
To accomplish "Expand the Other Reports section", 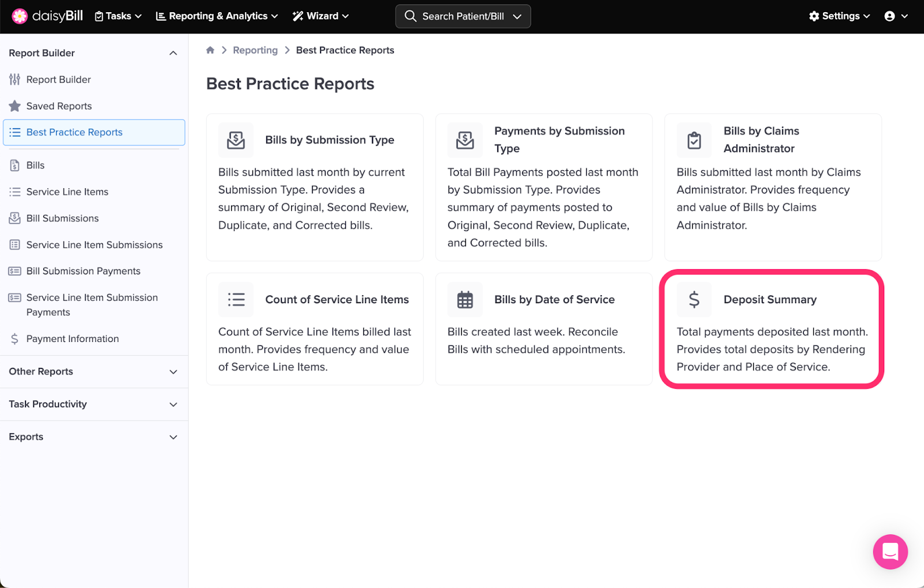I will (94, 371).
